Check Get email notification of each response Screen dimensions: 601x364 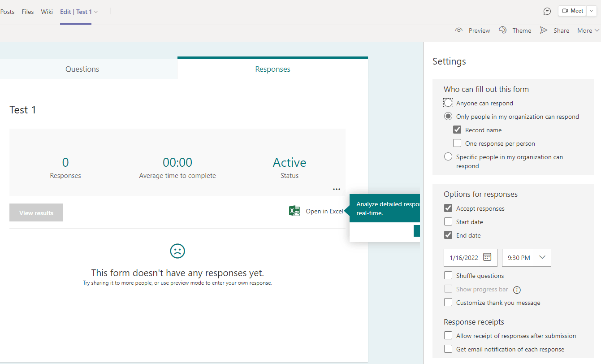pyautogui.click(x=448, y=349)
